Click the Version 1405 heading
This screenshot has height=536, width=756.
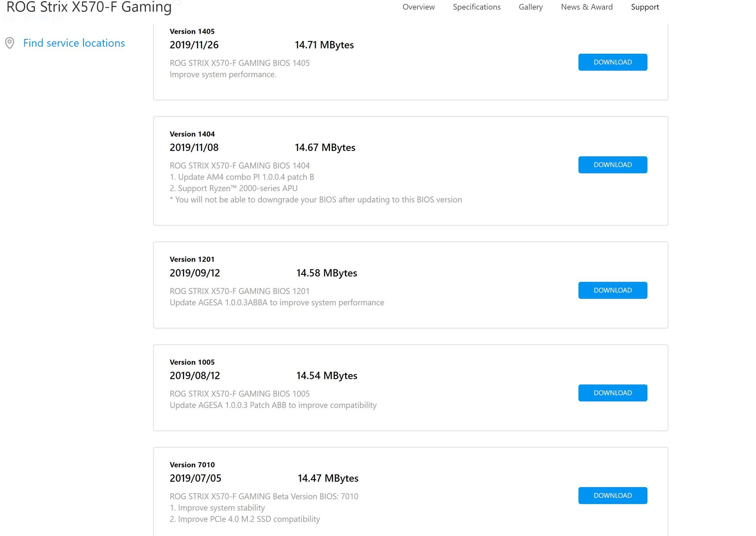coord(192,32)
